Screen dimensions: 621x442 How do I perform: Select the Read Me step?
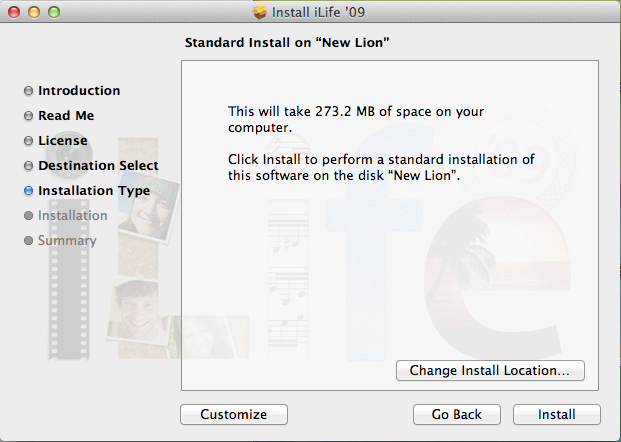click(66, 116)
